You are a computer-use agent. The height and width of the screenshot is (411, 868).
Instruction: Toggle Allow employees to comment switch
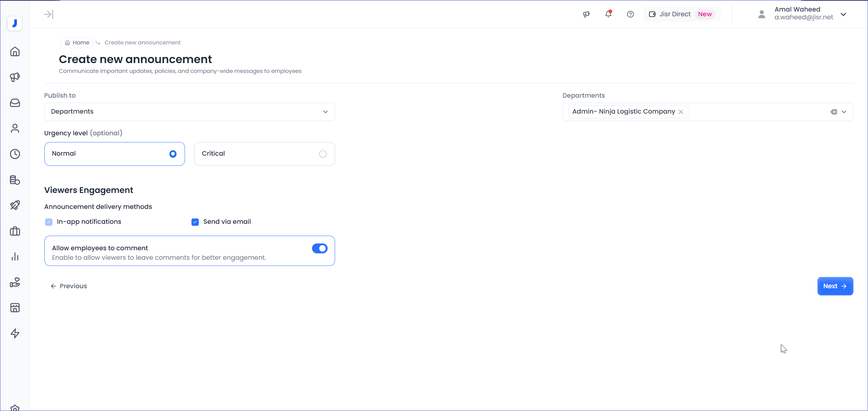click(x=319, y=249)
